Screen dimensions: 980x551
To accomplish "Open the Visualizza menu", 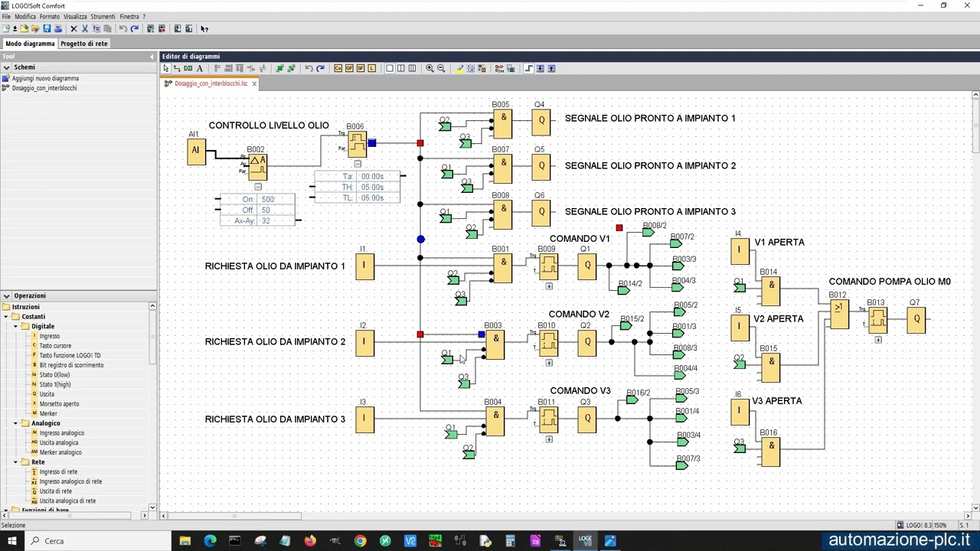I will pos(75,16).
